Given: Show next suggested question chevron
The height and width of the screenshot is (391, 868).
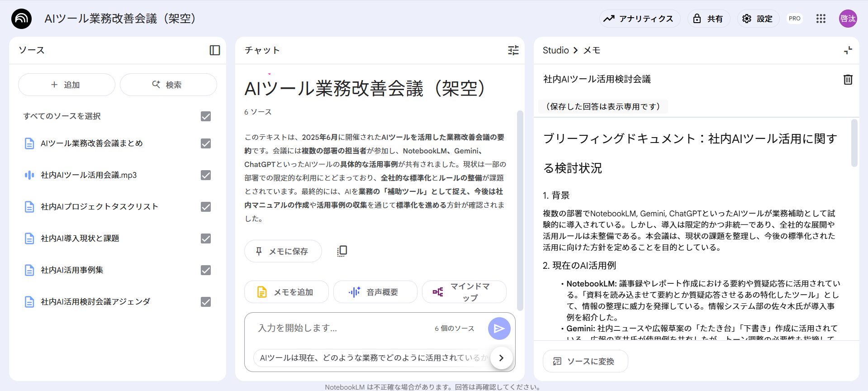Looking at the screenshot, I should [x=501, y=358].
